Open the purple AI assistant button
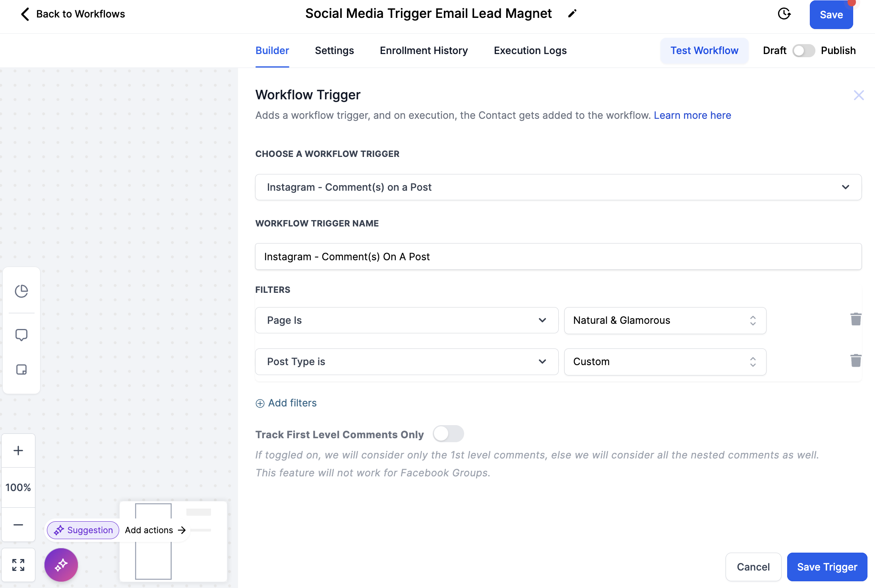 pos(61,565)
